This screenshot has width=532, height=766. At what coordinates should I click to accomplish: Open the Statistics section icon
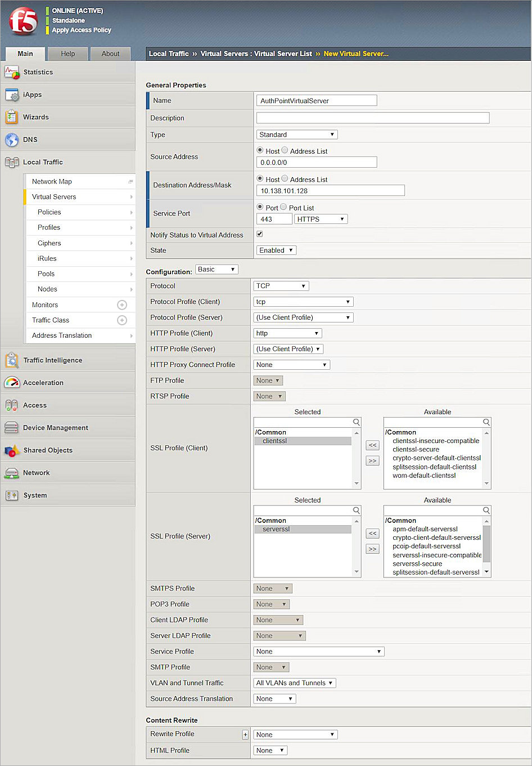[x=13, y=72]
